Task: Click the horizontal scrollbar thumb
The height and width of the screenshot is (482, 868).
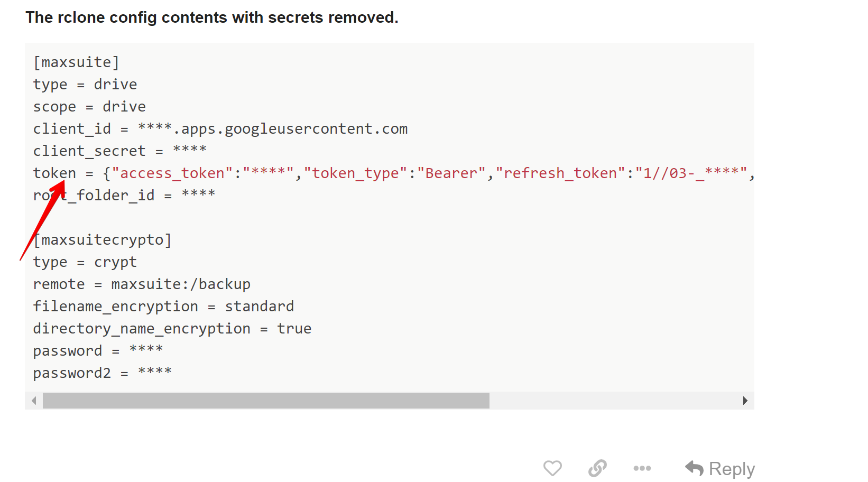Action: point(266,401)
